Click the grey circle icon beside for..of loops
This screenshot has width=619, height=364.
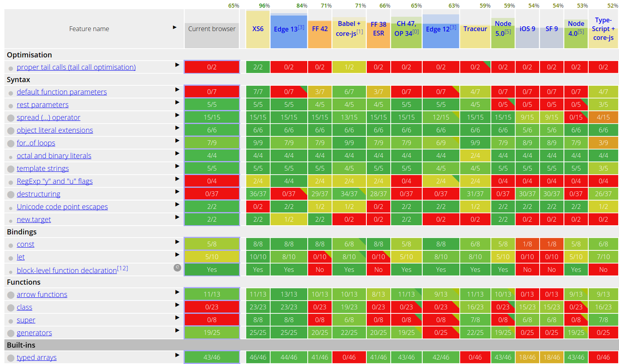[x=11, y=144]
